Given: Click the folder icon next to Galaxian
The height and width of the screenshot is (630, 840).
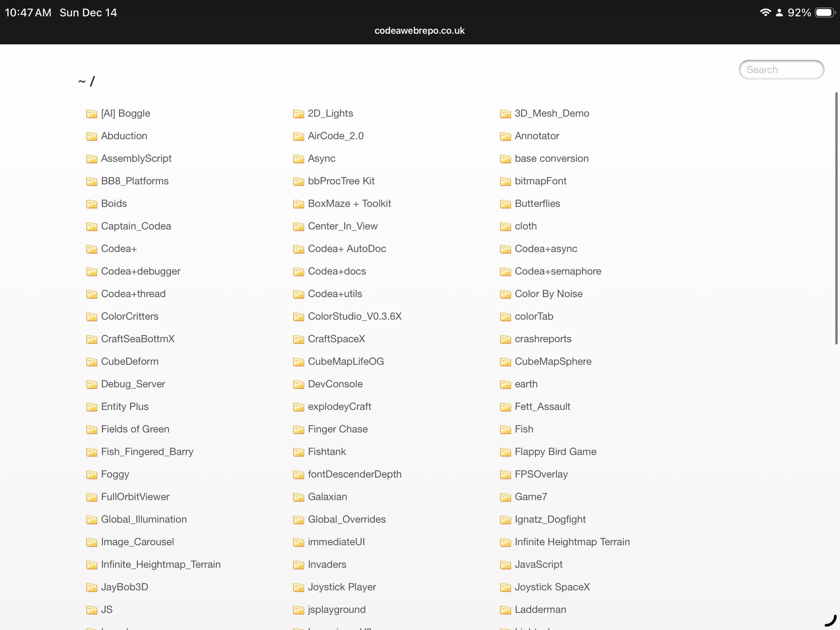Looking at the screenshot, I should (x=298, y=497).
